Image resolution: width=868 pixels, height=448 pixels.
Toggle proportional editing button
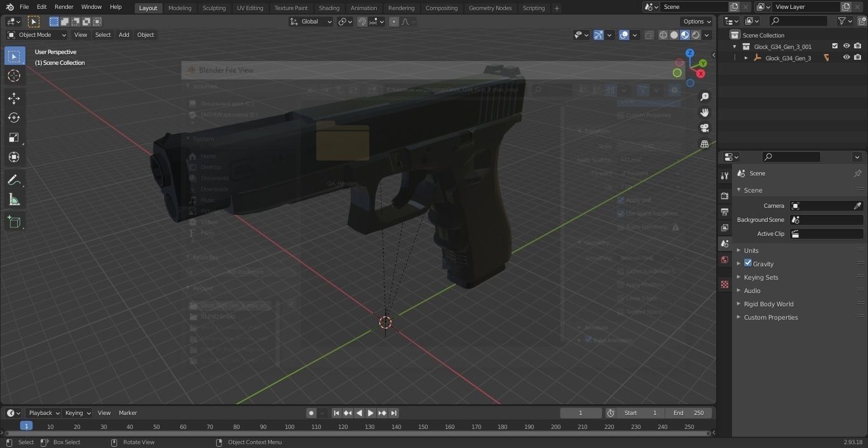pos(394,22)
